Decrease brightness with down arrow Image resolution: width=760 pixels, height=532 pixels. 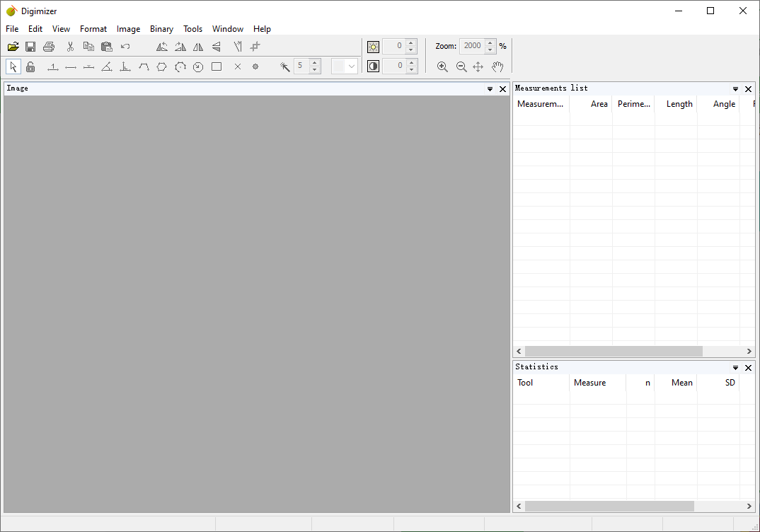click(x=411, y=50)
